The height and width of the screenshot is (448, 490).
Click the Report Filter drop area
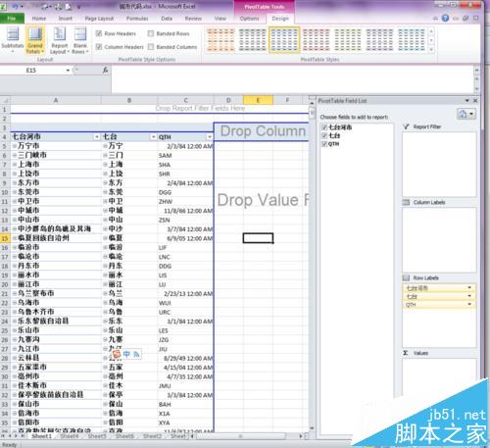click(439, 165)
